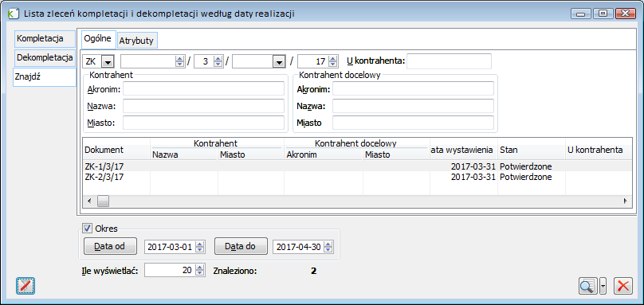Screen dimensions: 644x305
Task: Click the application logo in the title bar
Action: pos(13,14)
